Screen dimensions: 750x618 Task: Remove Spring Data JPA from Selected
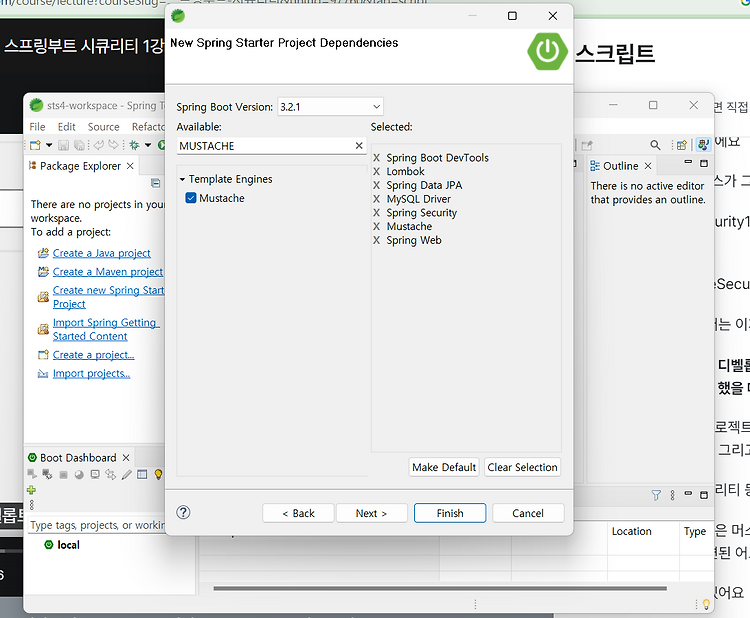(x=376, y=185)
